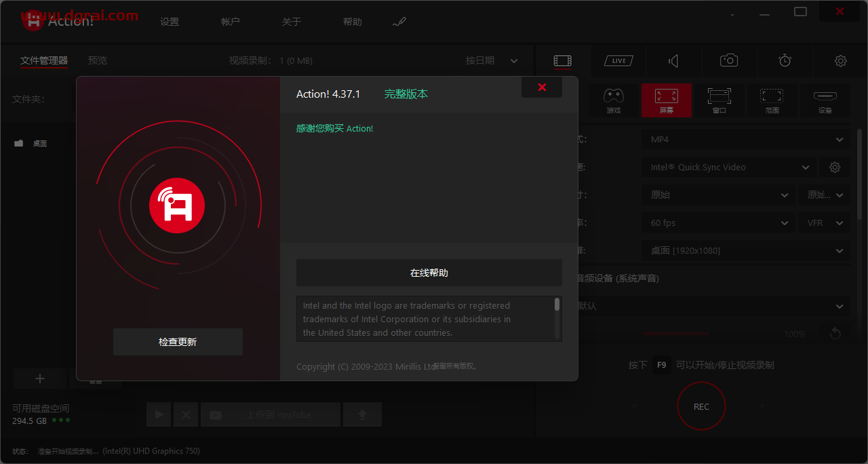Viewport: 868px width, 464px height.
Task: Select 设备 device recording mode
Action: tap(825, 100)
